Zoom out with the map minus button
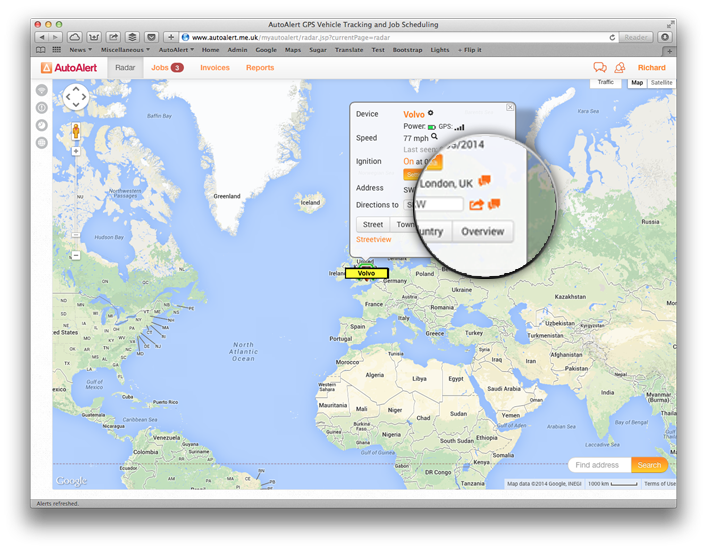Viewport: 707px width, 550px height. (76, 256)
